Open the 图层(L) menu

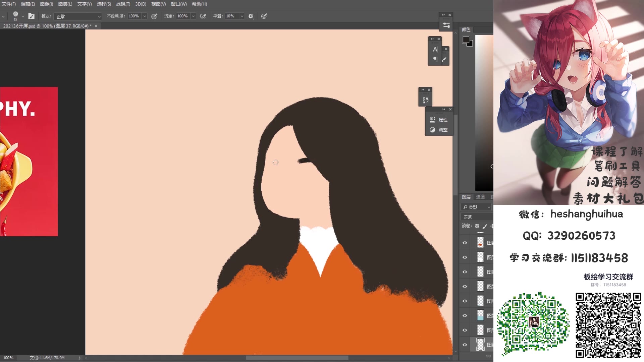click(x=65, y=4)
